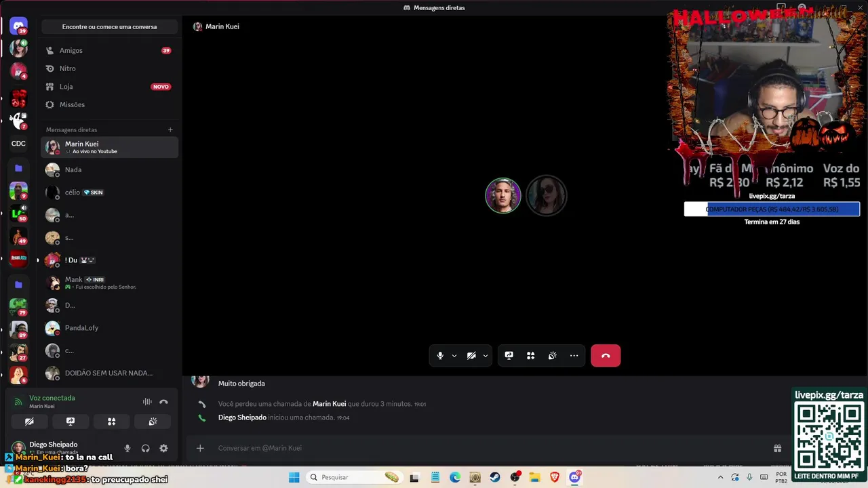Image resolution: width=868 pixels, height=488 pixels.
Task: Open Task View from taskbar
Action: point(415,477)
